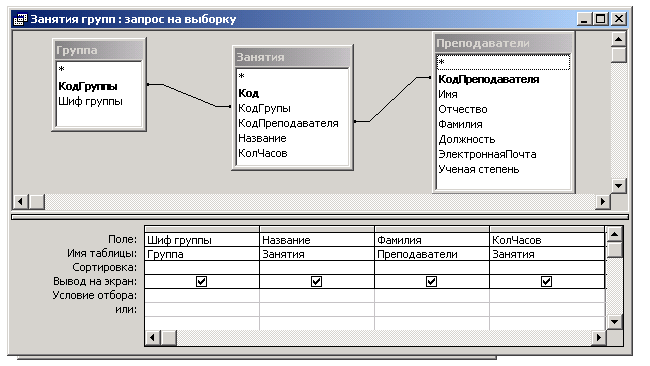Click the table pane horizontal scrollbar thumb
650x366 pixels.
coord(36,202)
